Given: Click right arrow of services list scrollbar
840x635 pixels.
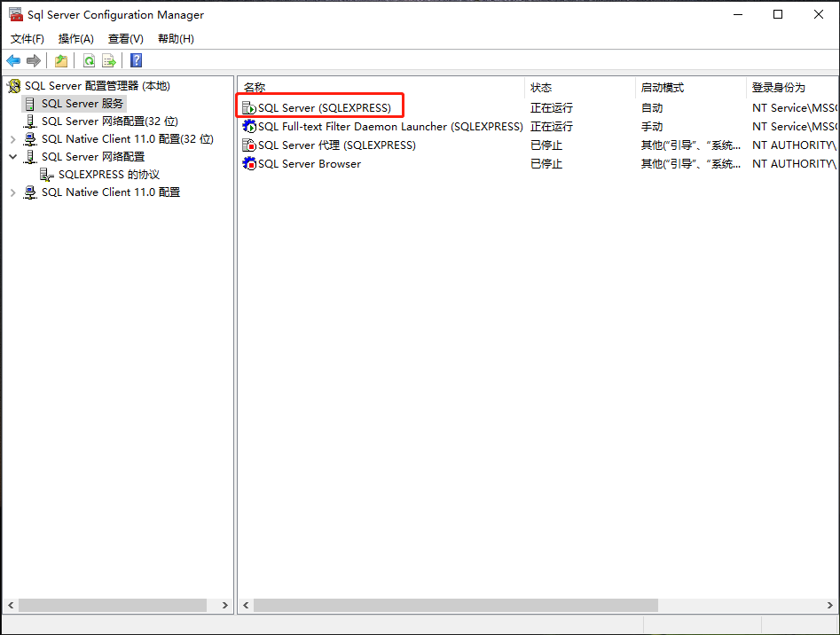Looking at the screenshot, I should click(830, 605).
